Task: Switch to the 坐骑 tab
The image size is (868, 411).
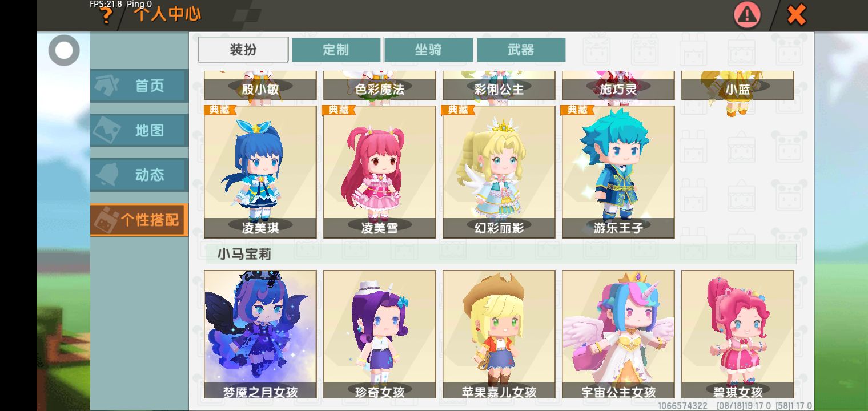Action: (428, 50)
